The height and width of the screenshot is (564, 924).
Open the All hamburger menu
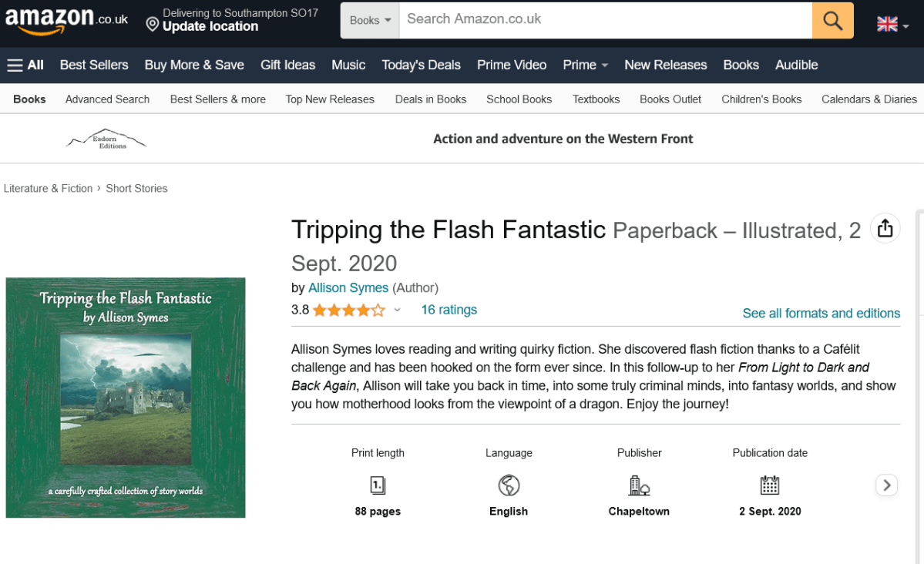(x=25, y=65)
